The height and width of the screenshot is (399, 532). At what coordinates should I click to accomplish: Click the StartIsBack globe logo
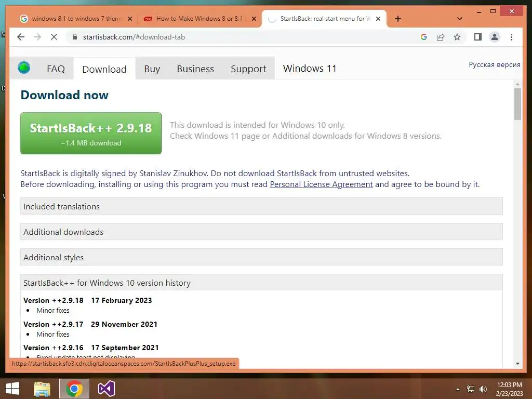(24, 68)
